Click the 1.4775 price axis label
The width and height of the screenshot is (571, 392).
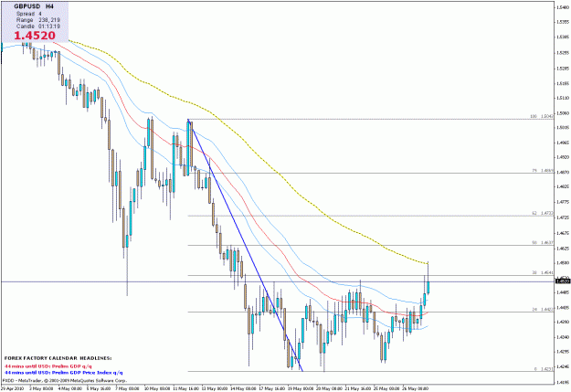coord(563,202)
